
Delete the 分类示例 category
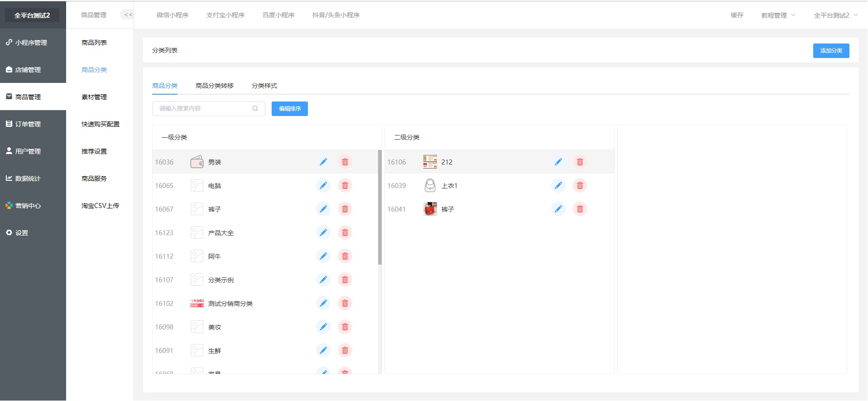(x=345, y=280)
